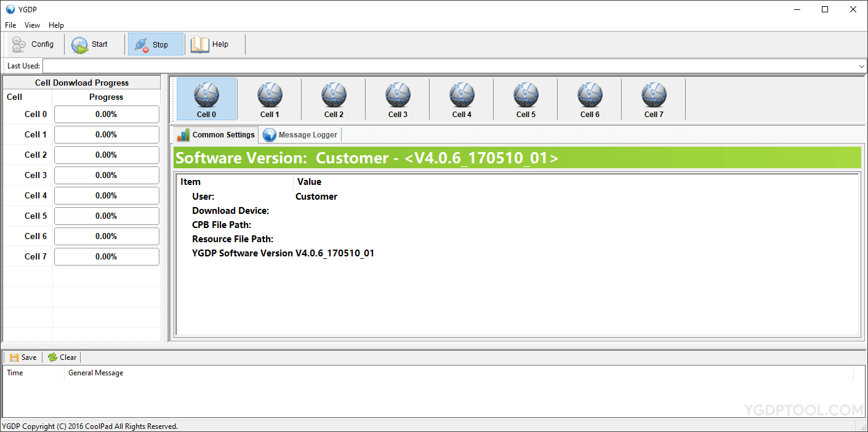Click the YGDP app icon in title bar
The width and height of the screenshot is (868, 432).
[10, 9]
